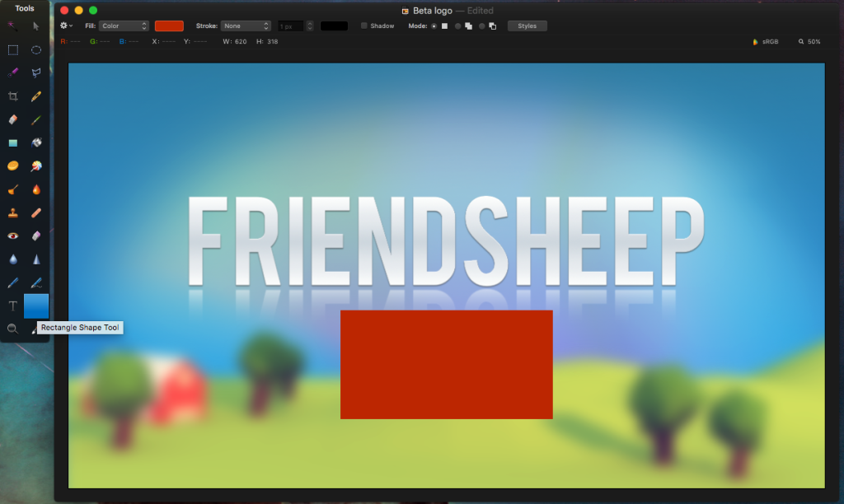The width and height of the screenshot is (844, 504).
Task: Select the Magic Eraser tool
Action: (36, 236)
